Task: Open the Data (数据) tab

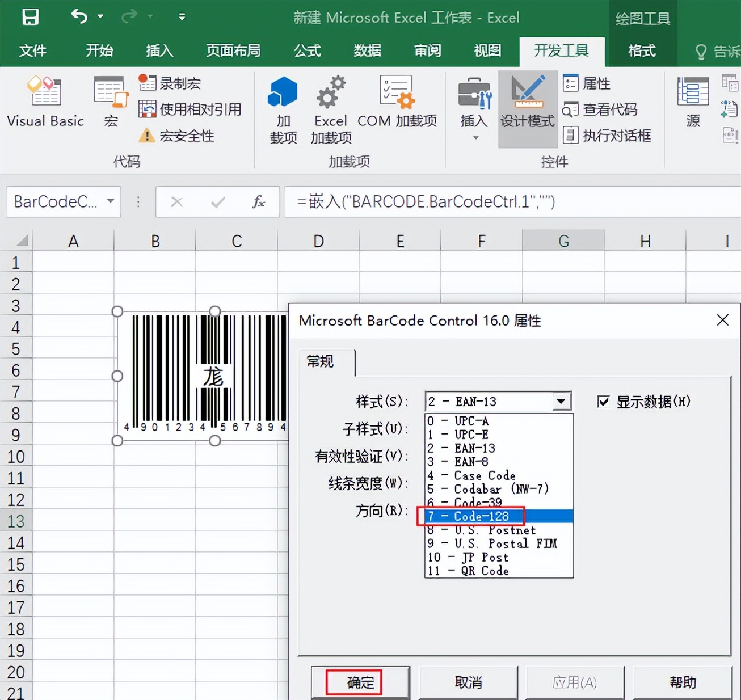Action: pos(367,51)
